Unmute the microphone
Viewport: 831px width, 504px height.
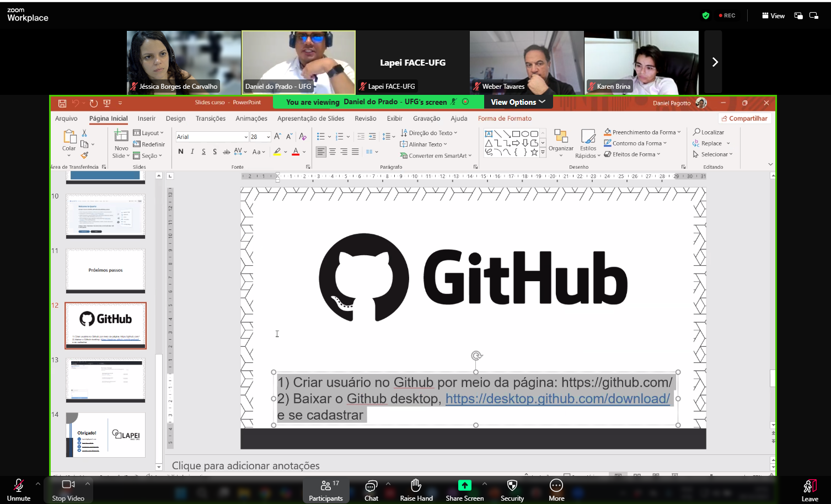(19, 490)
